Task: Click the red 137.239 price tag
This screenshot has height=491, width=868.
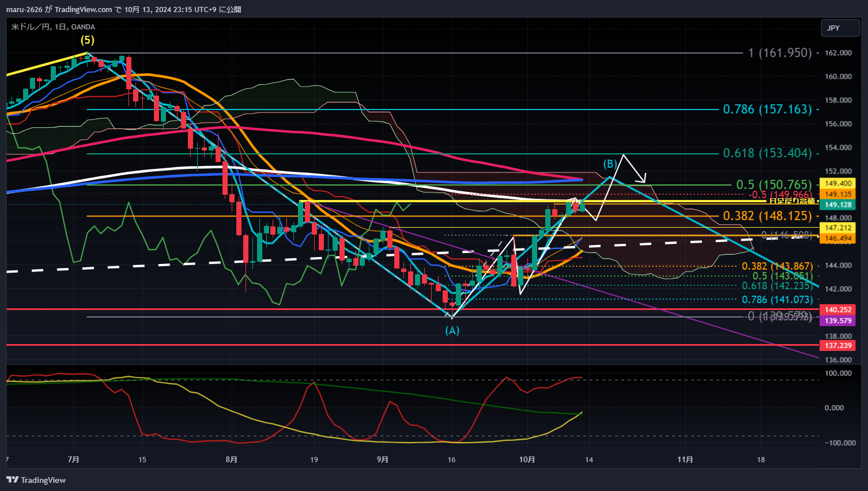Action: 838,345
